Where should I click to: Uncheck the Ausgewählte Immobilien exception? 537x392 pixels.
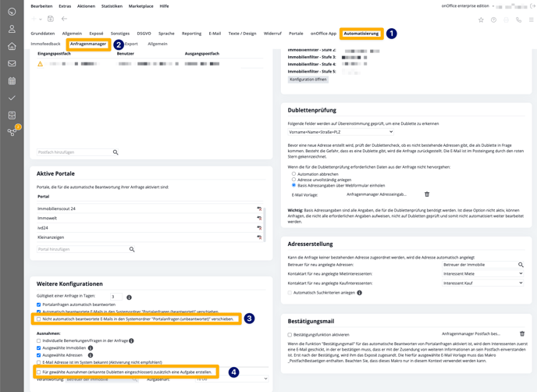point(39,347)
